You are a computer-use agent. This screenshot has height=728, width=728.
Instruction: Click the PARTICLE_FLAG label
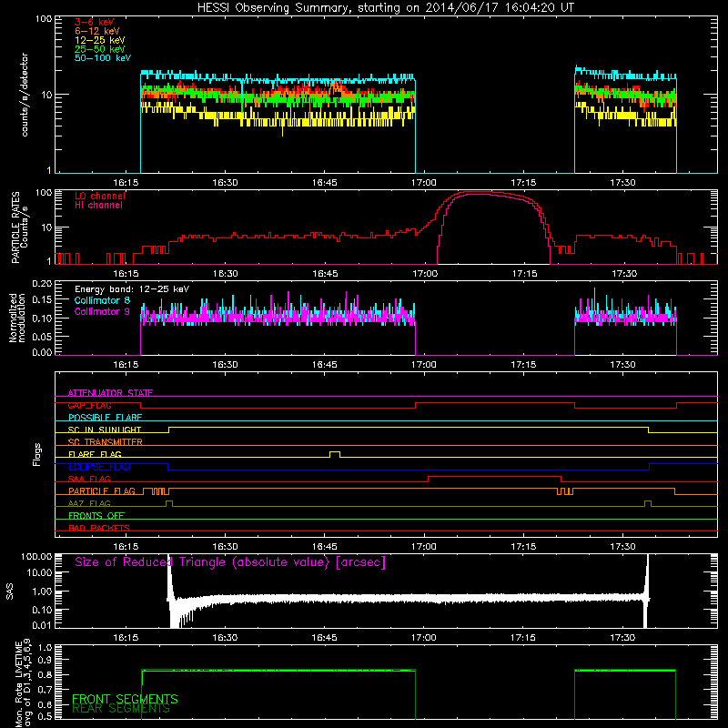102,491
